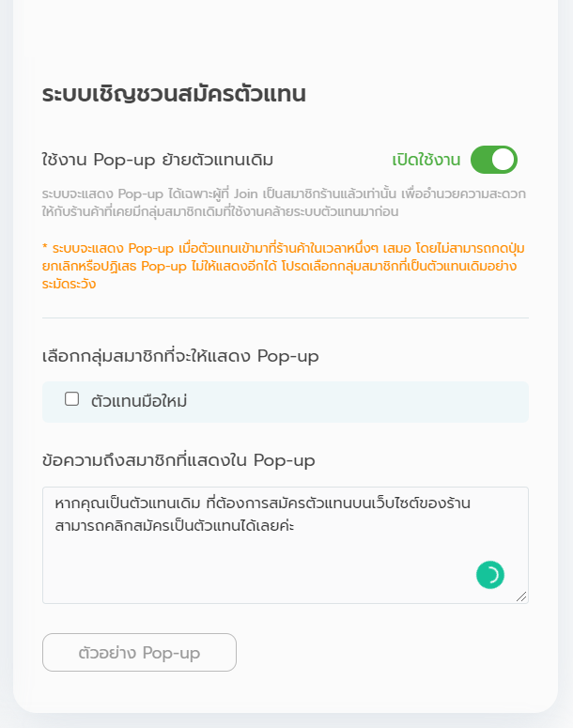
Task: Click the ตัวแทนมือใหม่ checkbox label
Action: click(139, 401)
